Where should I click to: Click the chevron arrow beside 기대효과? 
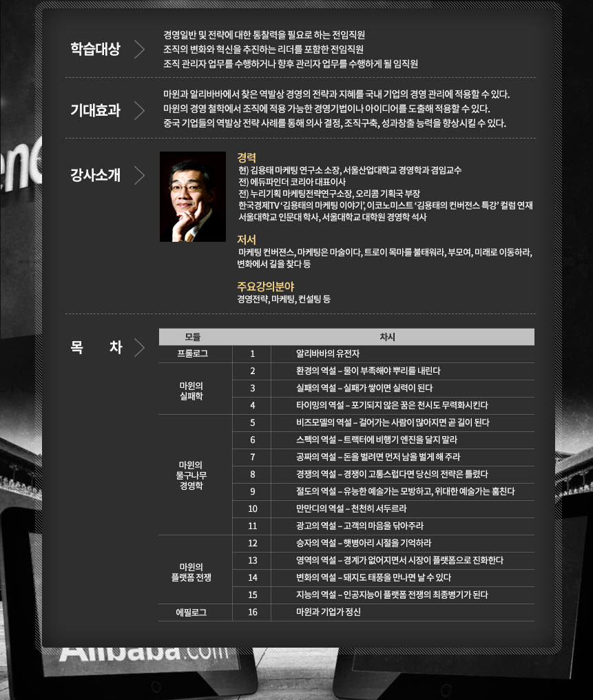pyautogui.click(x=140, y=110)
